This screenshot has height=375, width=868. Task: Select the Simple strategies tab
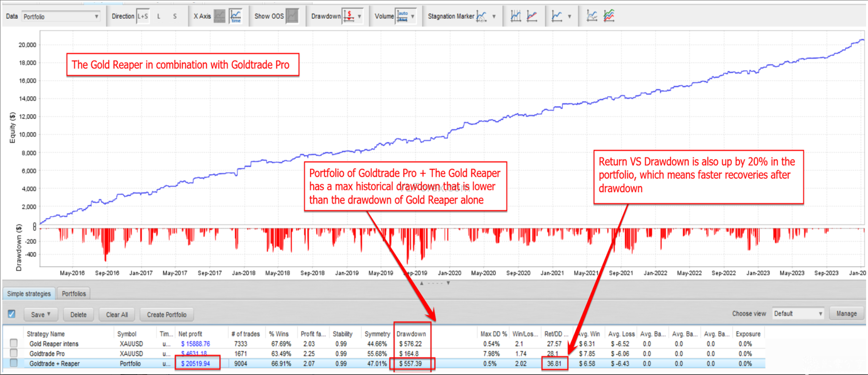pos(29,294)
